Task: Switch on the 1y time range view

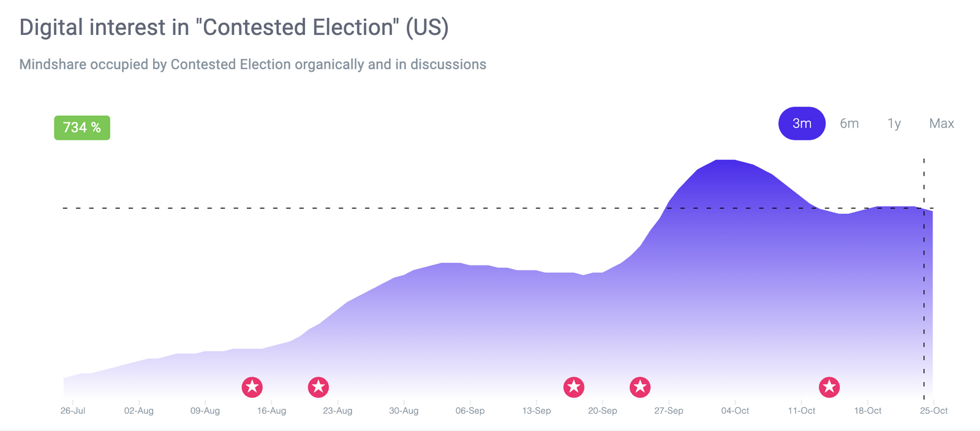Action: (894, 123)
